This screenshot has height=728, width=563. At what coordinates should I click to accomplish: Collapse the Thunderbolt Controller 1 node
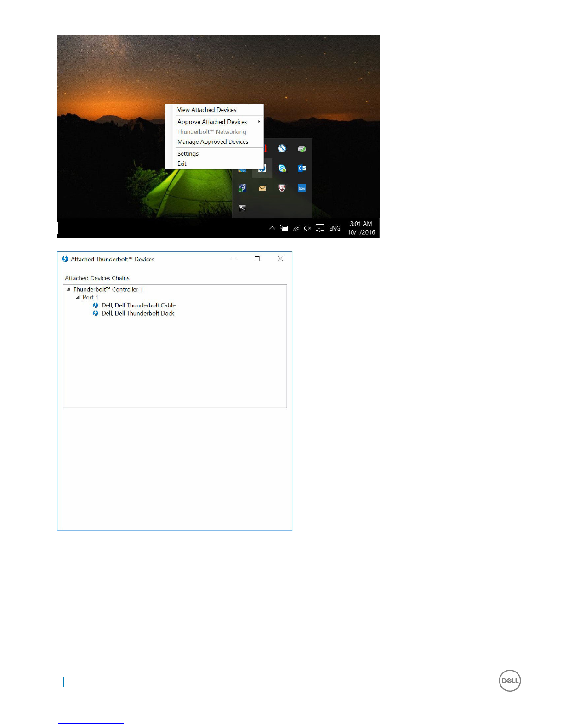pyautogui.click(x=68, y=289)
